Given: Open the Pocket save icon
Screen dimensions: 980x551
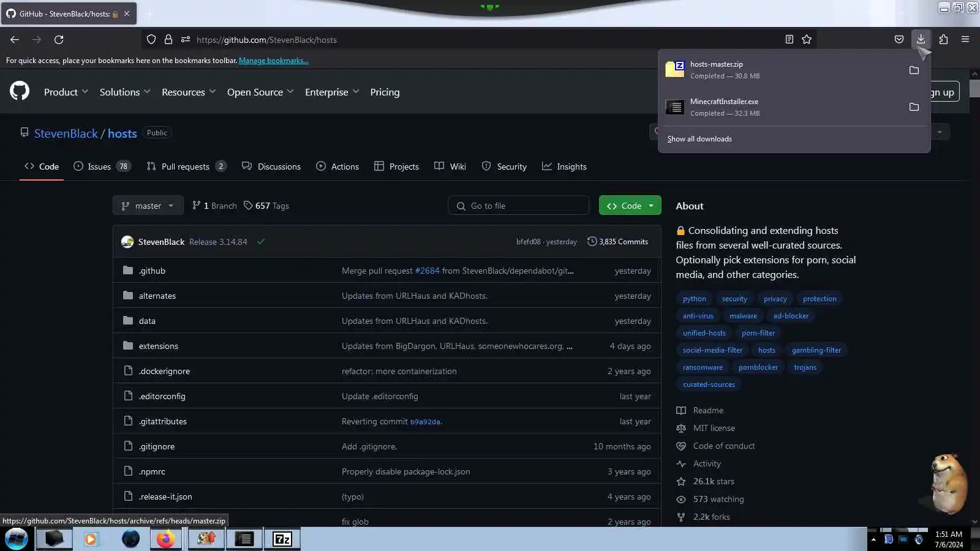Looking at the screenshot, I should point(899,40).
